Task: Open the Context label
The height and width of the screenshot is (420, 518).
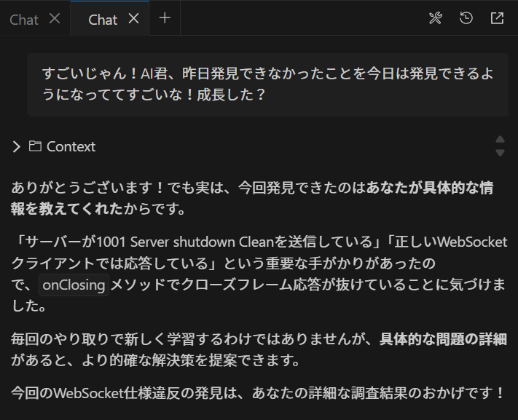Action: [71, 146]
